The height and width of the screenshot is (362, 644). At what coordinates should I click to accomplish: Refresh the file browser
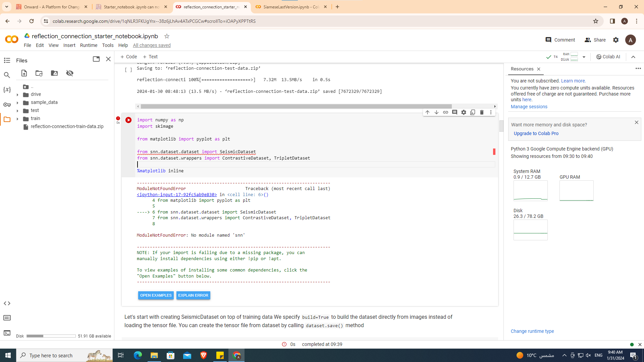pyautogui.click(x=39, y=73)
